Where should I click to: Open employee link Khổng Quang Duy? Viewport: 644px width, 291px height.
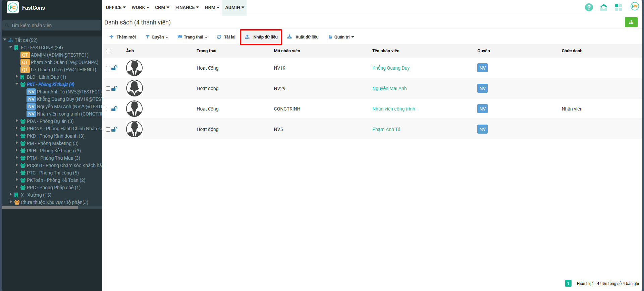tap(391, 68)
